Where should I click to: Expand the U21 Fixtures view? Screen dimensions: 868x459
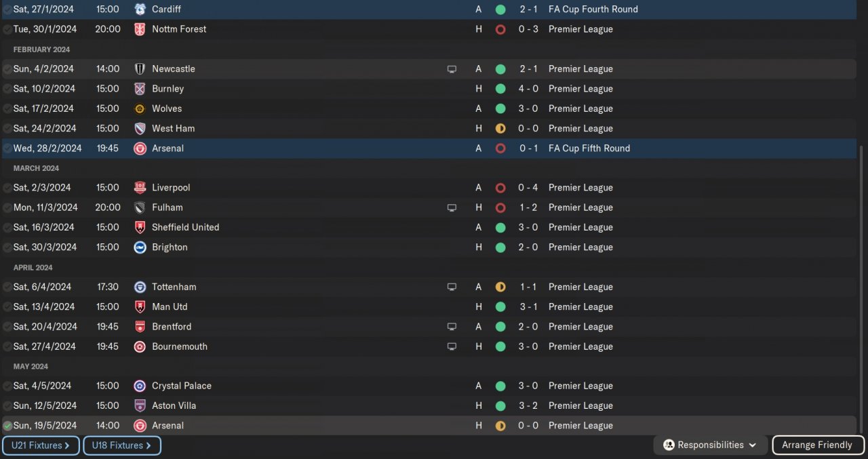pos(41,445)
